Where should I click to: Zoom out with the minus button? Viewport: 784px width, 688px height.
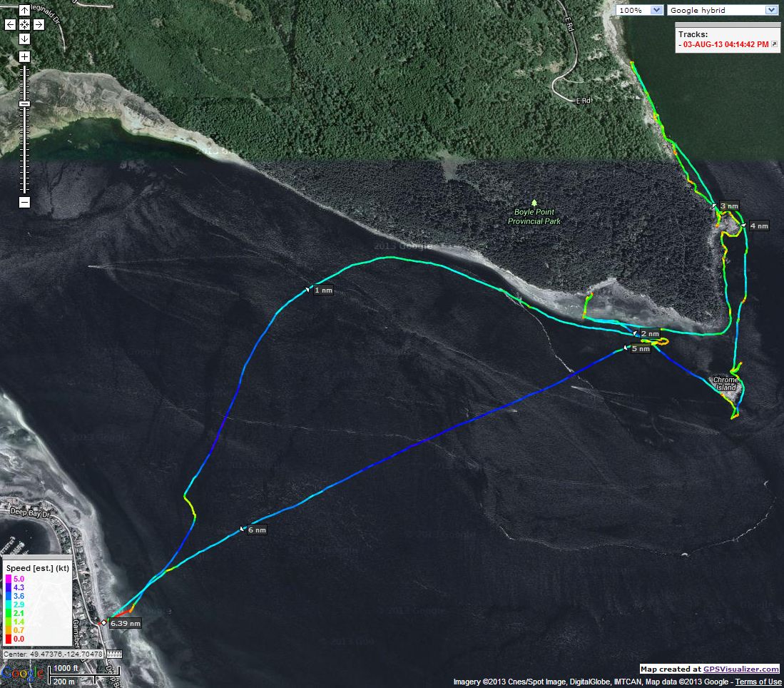point(24,202)
